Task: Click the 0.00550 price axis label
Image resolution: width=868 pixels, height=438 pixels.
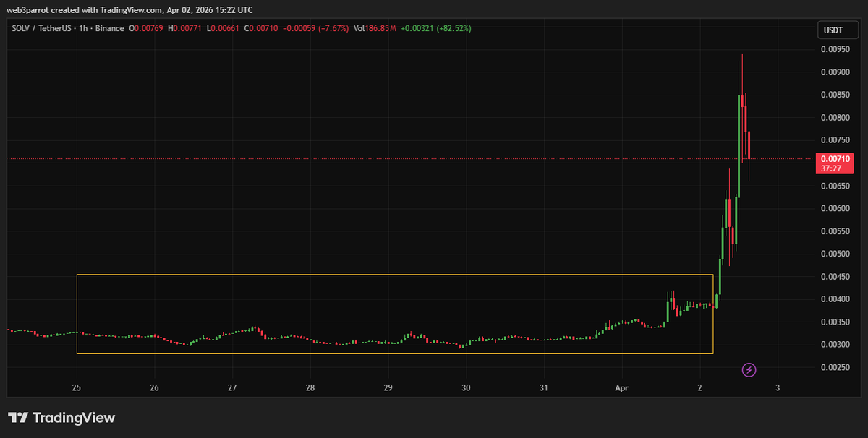Action: click(x=836, y=231)
